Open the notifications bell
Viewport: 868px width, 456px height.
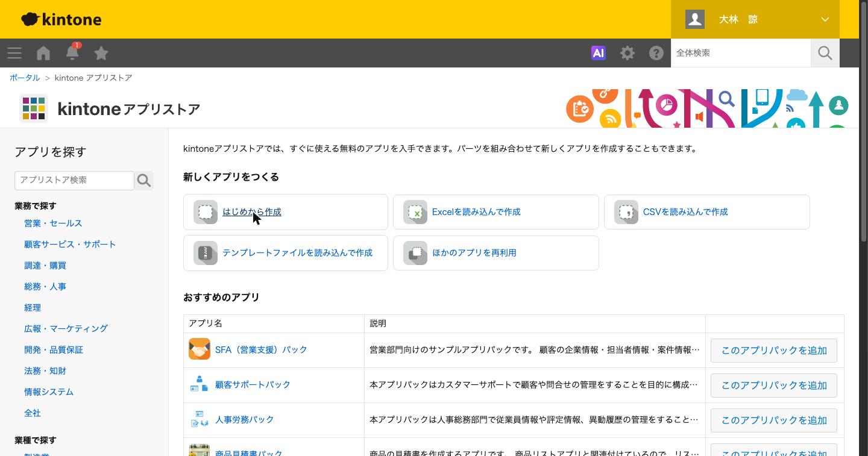(72, 52)
